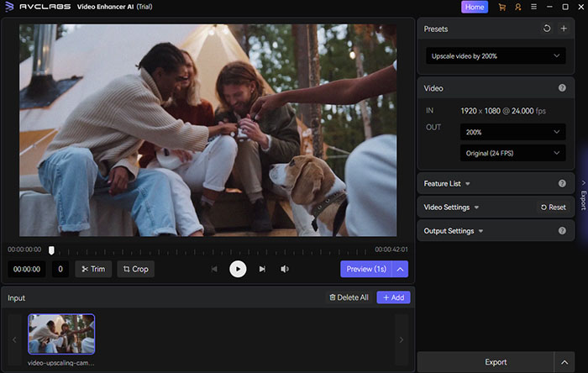Click the Crop button

point(136,269)
